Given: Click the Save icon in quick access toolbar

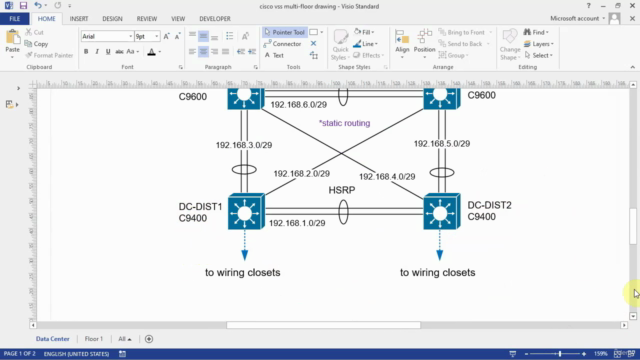Looking at the screenshot, I should 23,6.
